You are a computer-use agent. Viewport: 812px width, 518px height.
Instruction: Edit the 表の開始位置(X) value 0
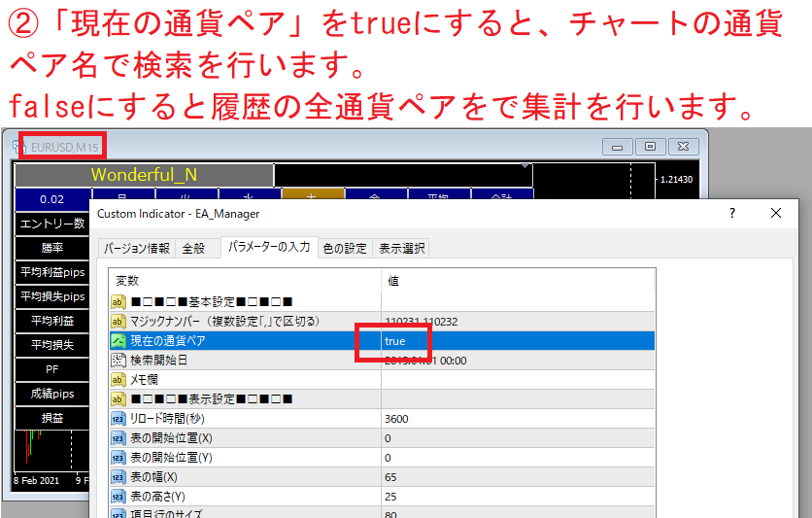pyautogui.click(x=518, y=438)
